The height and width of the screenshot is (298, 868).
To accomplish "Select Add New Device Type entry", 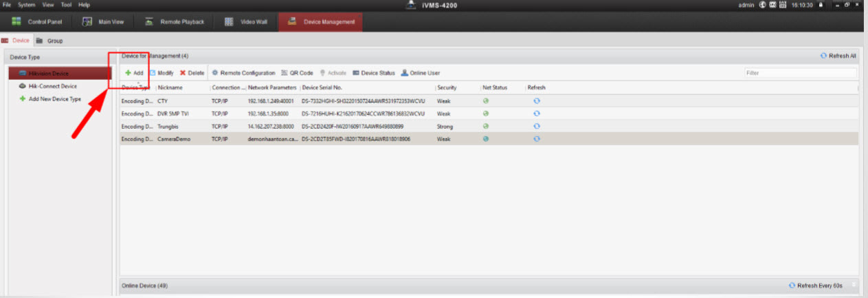I will pyautogui.click(x=54, y=99).
